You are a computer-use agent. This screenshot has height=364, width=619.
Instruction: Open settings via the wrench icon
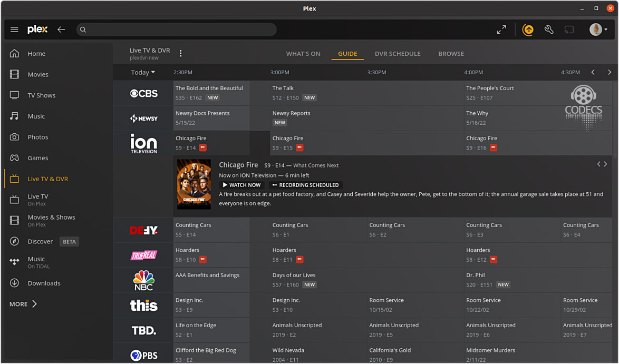coord(549,30)
